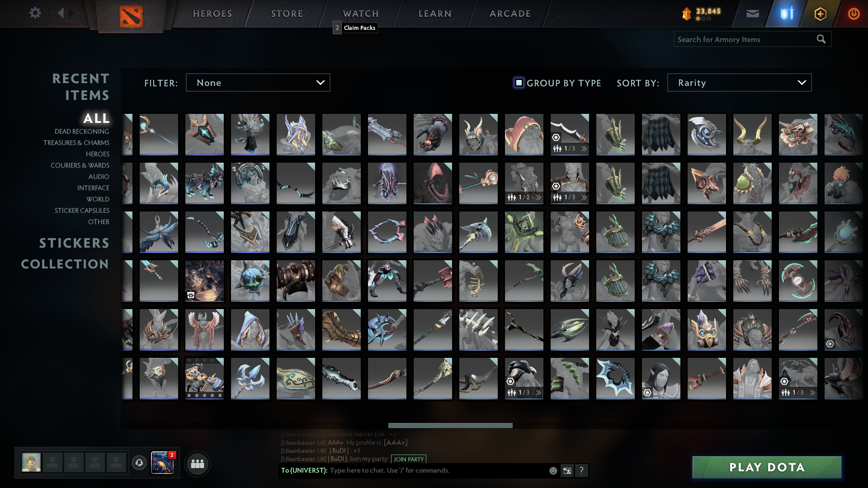Open the Heroes tab
Image resolution: width=868 pixels, height=488 pixels.
tap(212, 14)
